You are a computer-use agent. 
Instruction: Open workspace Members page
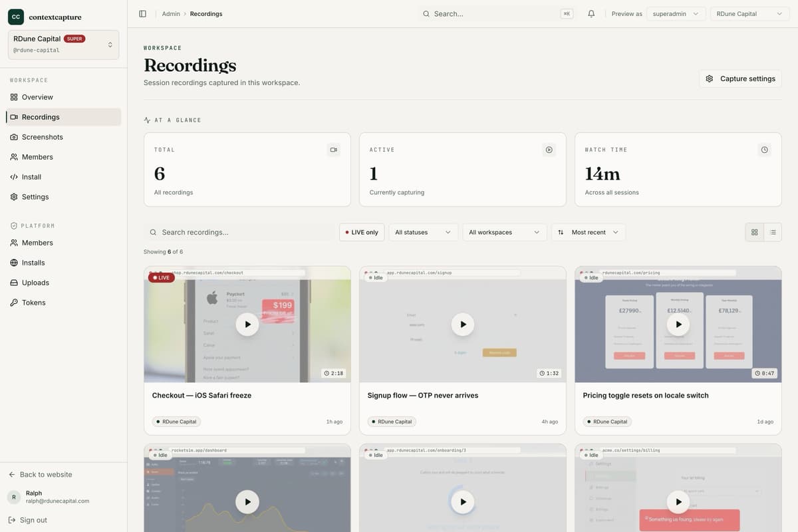coord(64,157)
